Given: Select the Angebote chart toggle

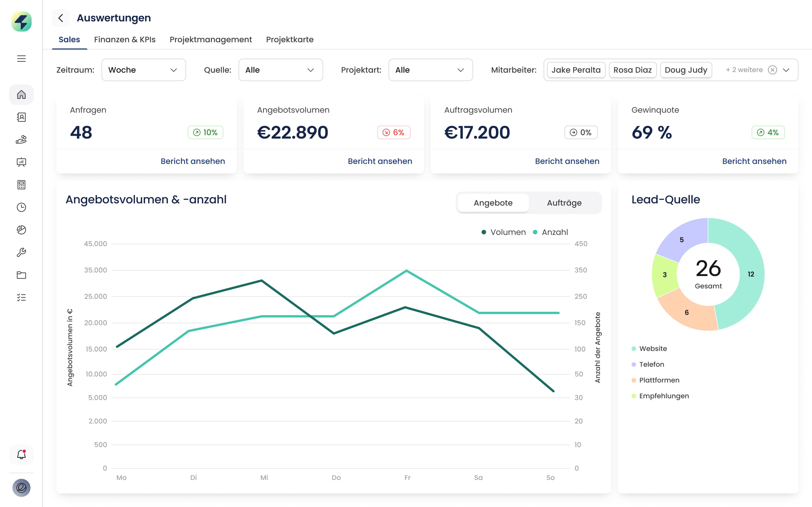Looking at the screenshot, I should pyautogui.click(x=493, y=203).
